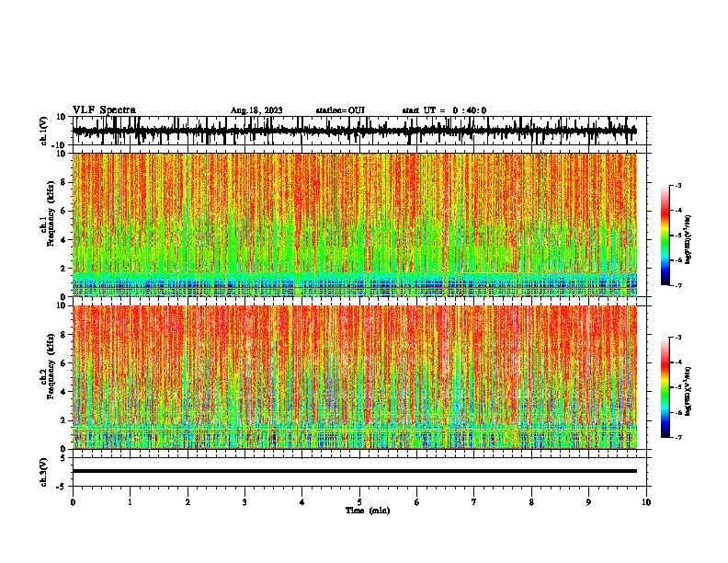
Task: Click time axis tick label "3"
Action: coord(245,502)
